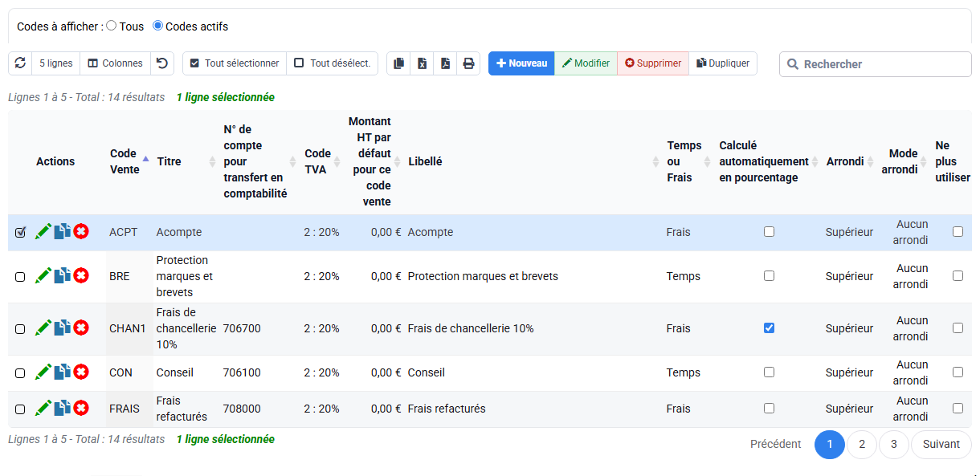
Task: Delete the CHAN1 row red icon
Action: [81, 328]
